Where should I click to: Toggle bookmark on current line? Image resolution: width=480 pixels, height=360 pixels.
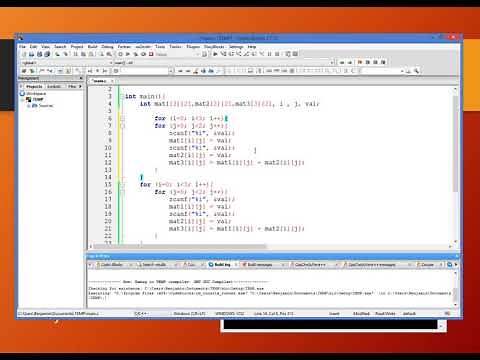tap(360, 62)
